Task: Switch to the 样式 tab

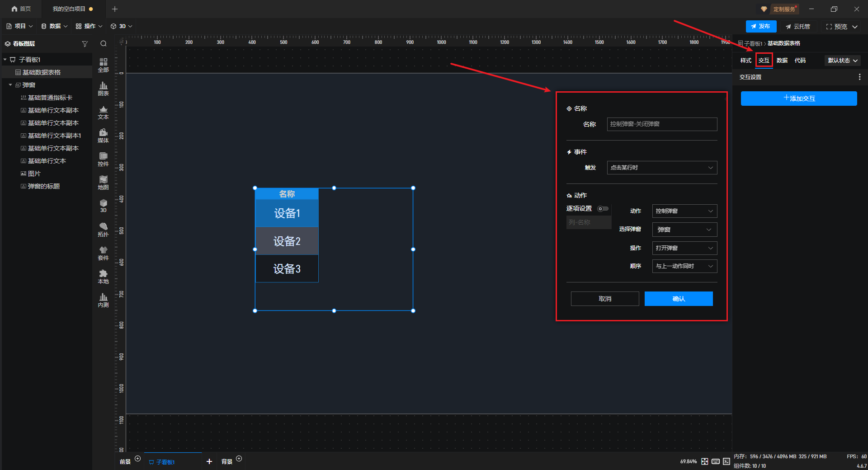Action: (x=745, y=61)
